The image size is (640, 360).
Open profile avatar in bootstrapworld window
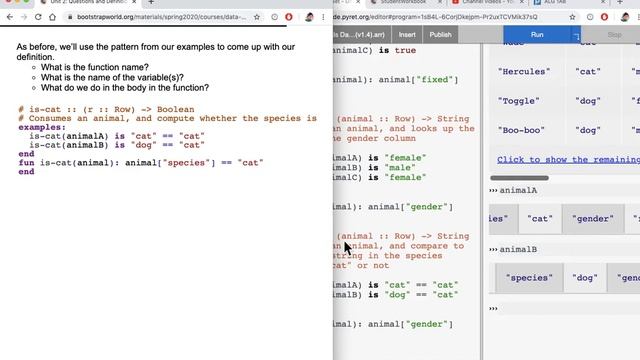pos(309,17)
